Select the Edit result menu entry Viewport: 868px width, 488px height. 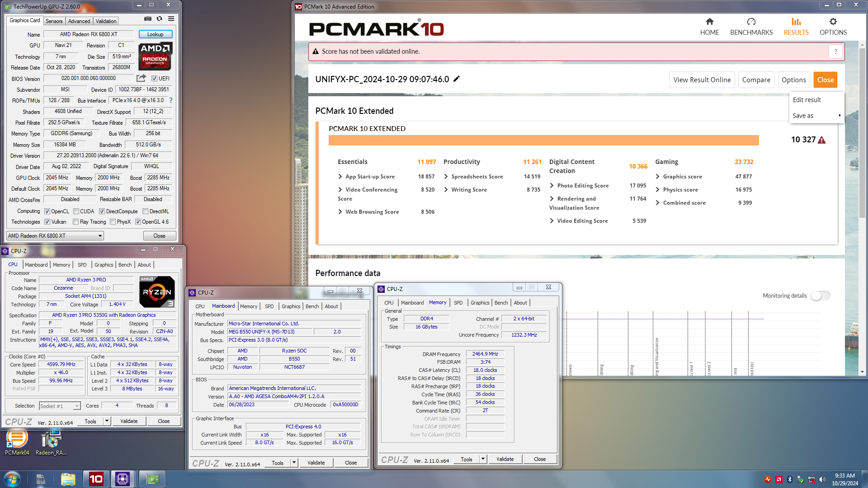pos(816,100)
